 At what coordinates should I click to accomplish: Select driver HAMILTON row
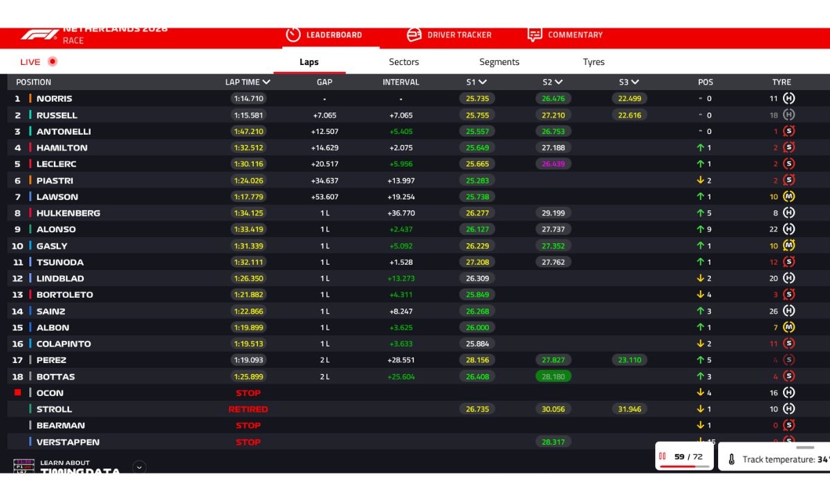(418, 147)
